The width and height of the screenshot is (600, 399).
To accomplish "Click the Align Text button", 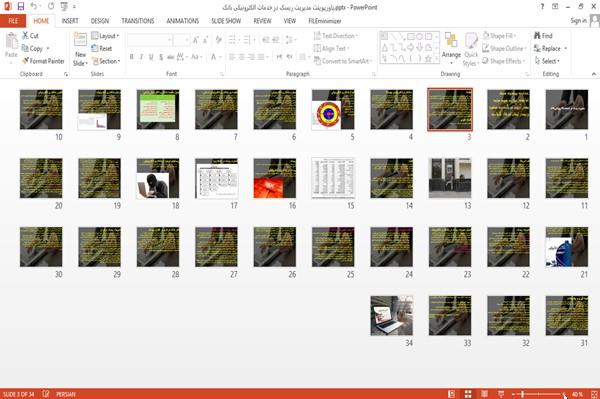I will (331, 48).
